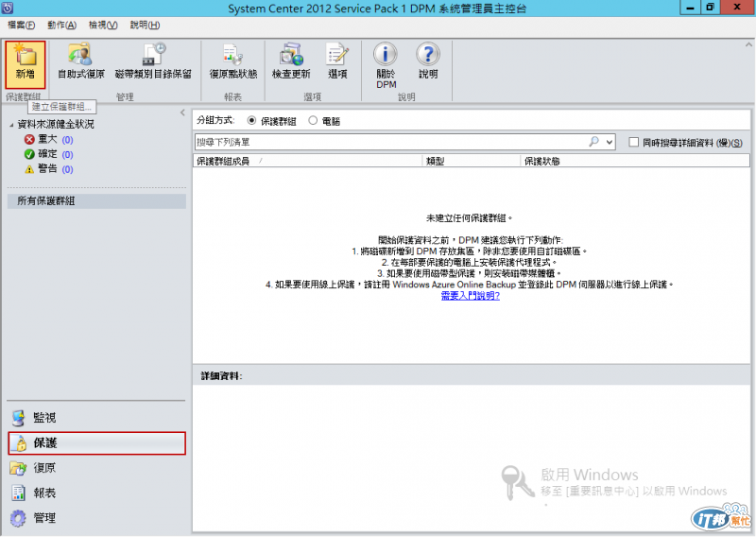
Task: Sort by 保護狀態 column header
Action: [x=635, y=161]
